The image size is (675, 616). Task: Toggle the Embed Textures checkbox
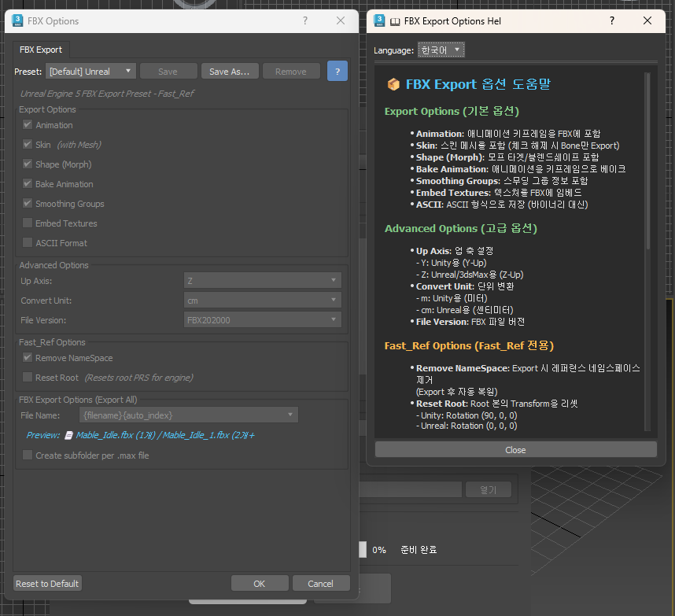click(28, 223)
